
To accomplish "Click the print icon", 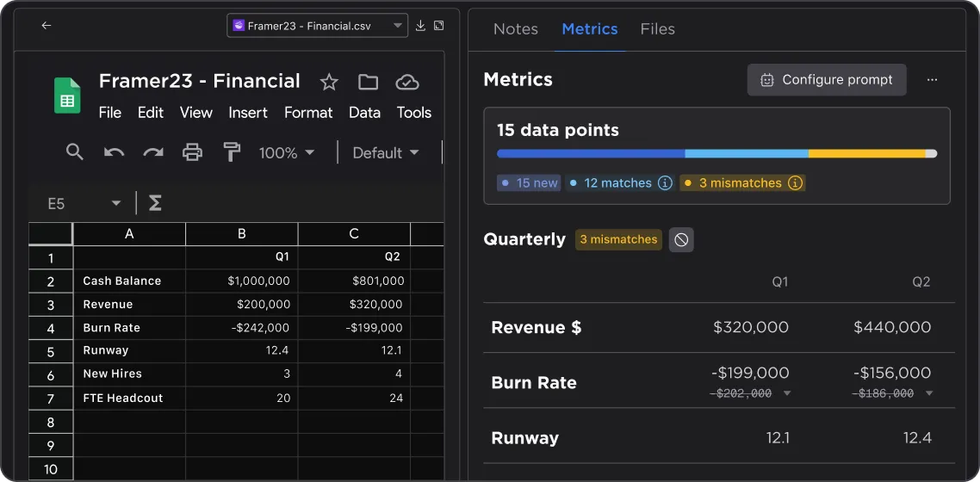I will 193,151.
